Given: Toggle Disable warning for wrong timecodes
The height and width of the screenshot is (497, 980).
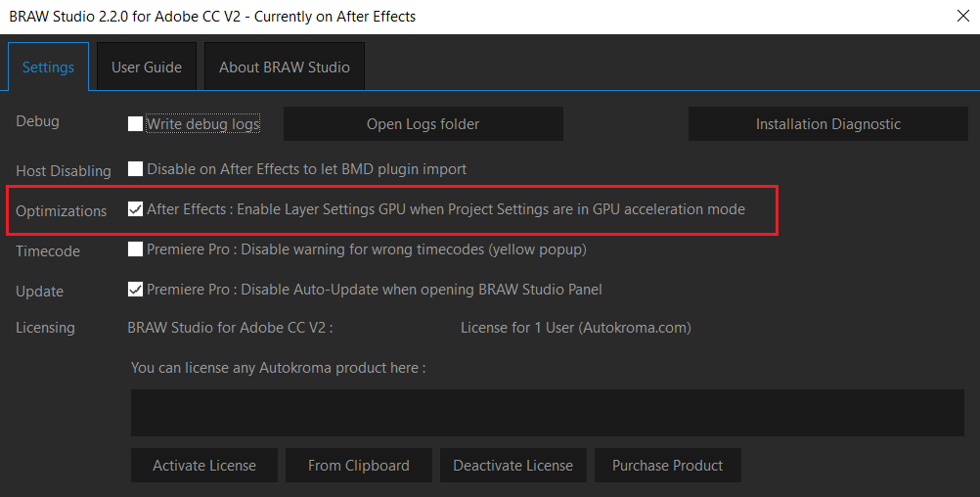Looking at the screenshot, I should point(136,249).
